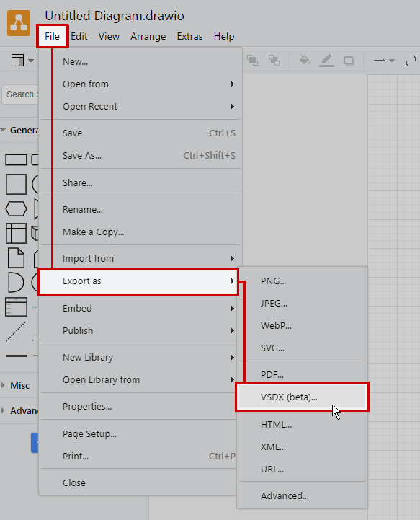The image size is (420, 520).
Task: Open the Line Color pencil icon
Action: coord(326,61)
